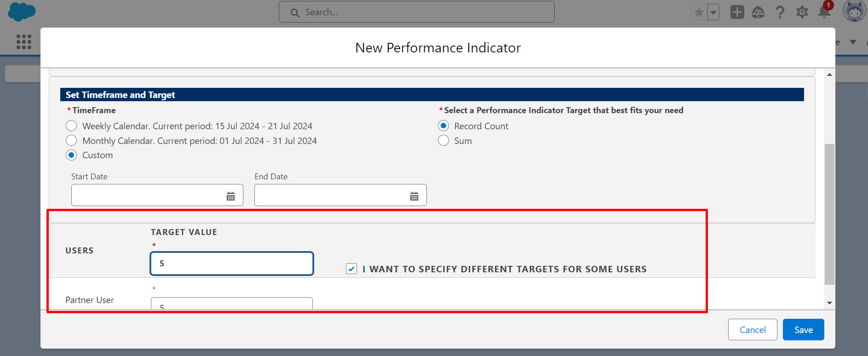The width and height of the screenshot is (868, 356).
Task: Expand the navigation tab dropdown arrow
Action: click(853, 42)
